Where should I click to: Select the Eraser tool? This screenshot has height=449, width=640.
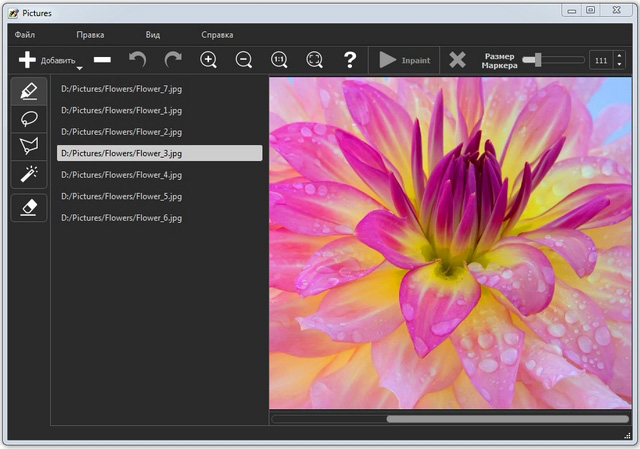(28, 206)
